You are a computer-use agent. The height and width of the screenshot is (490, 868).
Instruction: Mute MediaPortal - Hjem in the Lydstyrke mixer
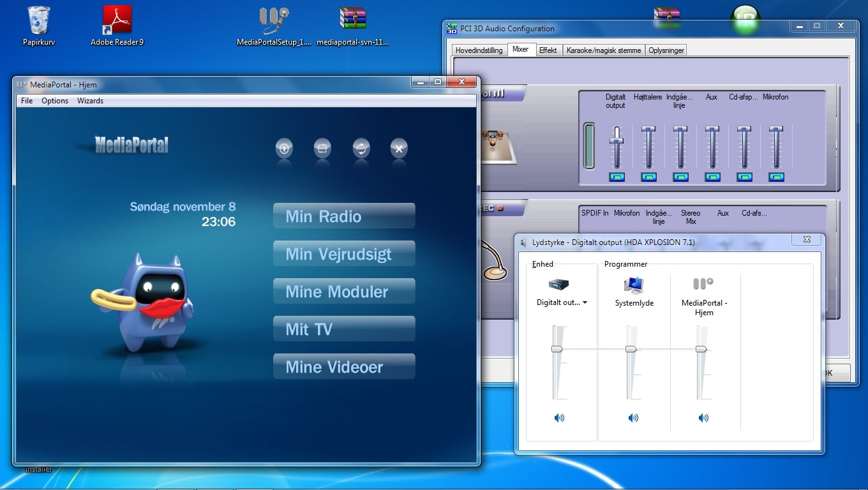point(703,418)
